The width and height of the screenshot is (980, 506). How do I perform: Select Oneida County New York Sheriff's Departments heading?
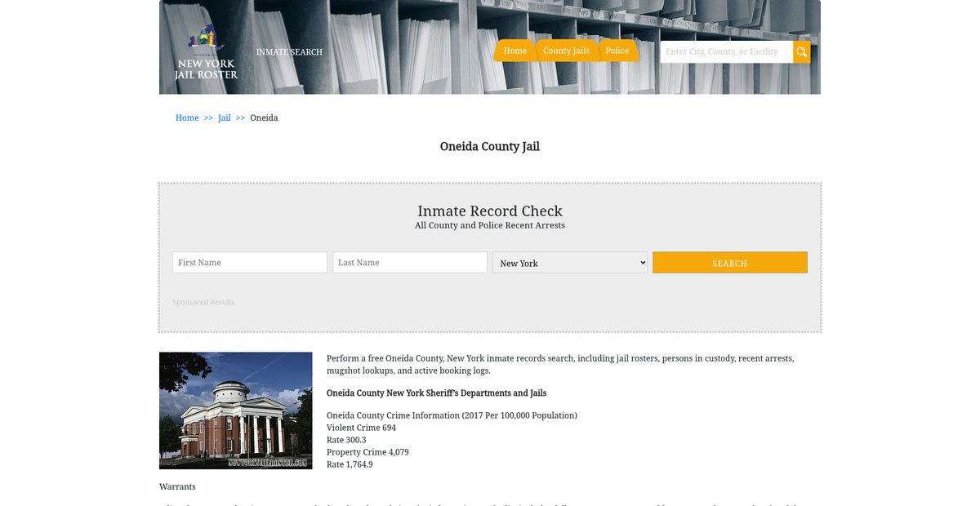coord(436,393)
